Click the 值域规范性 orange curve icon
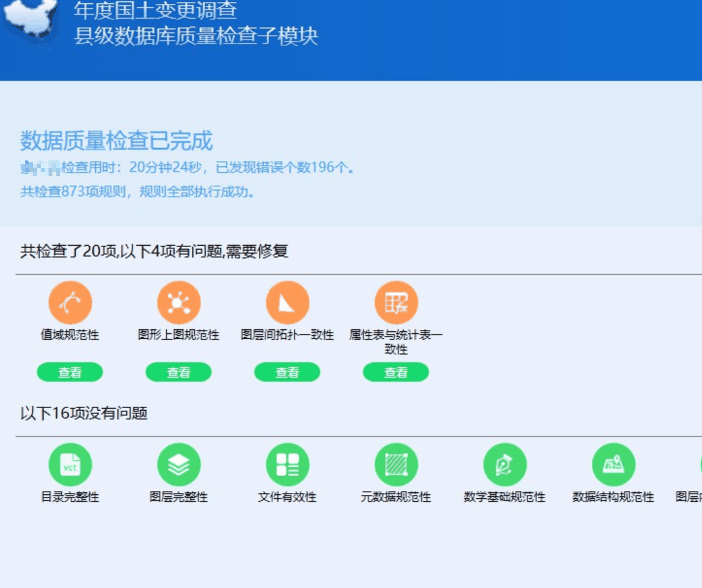Viewport: 702px width, 588px height. click(x=71, y=303)
